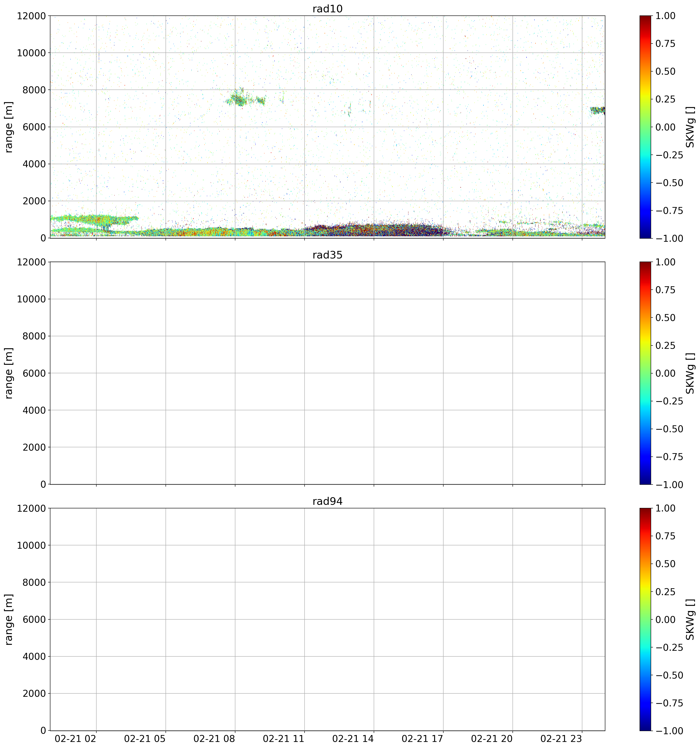
Task: Click the rad10 layer near 1000 m before 02:00
Action: (x=94, y=219)
